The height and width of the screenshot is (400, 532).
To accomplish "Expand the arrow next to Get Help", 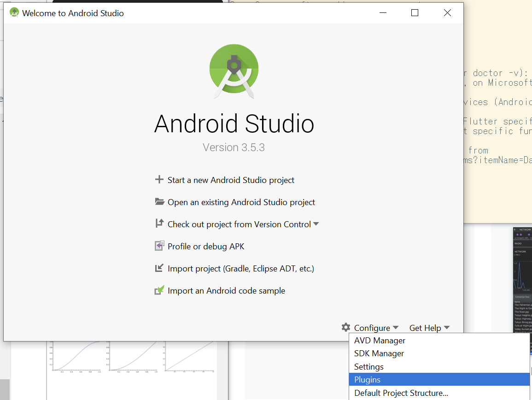I will point(447,328).
